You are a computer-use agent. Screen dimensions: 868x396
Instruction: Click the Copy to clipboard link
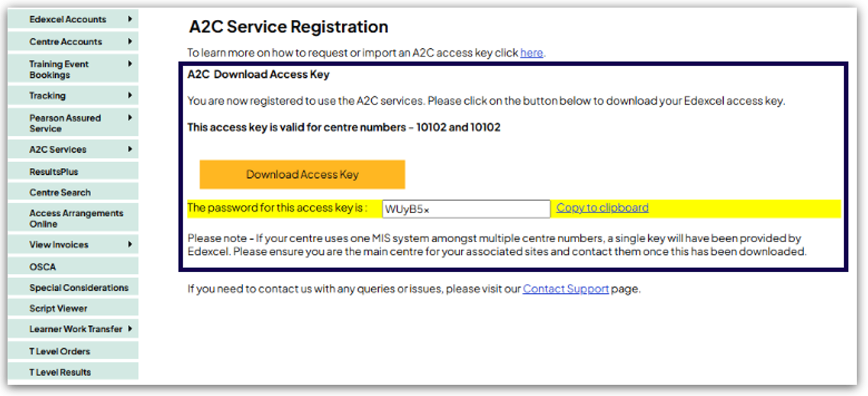point(602,208)
